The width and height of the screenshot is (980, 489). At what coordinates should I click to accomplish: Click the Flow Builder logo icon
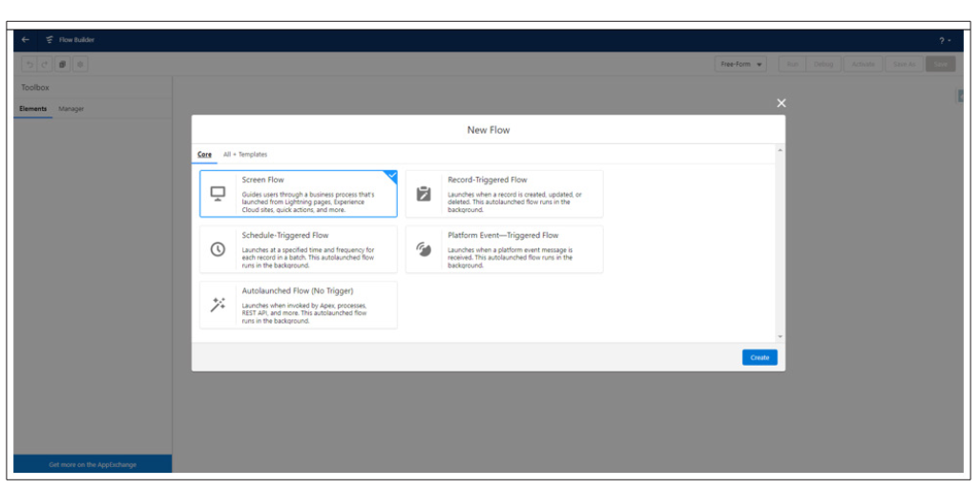coord(50,40)
